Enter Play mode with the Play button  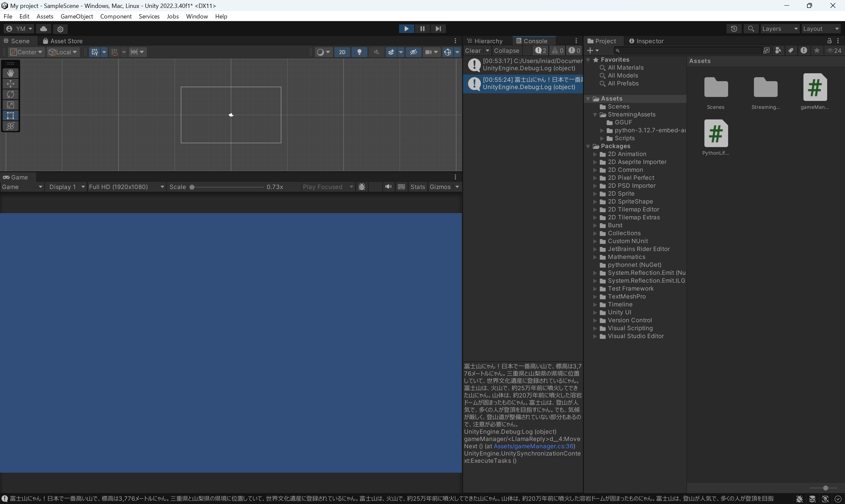coord(406,28)
